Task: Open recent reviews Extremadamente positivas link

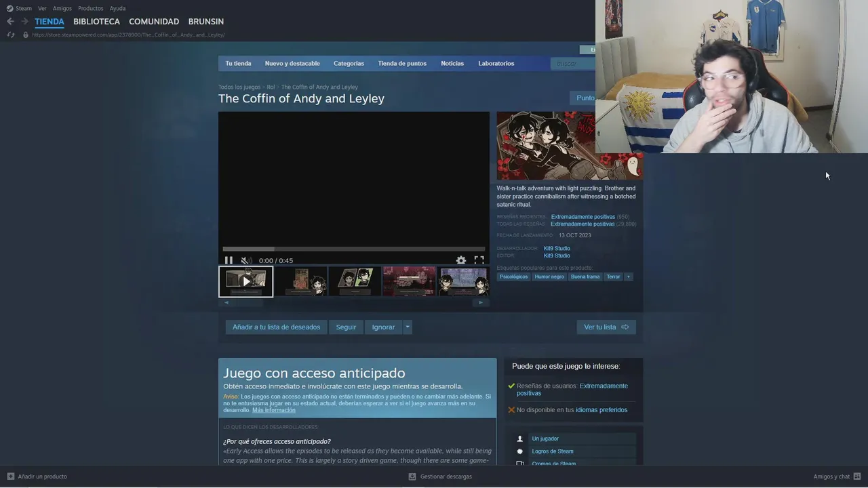Action: (x=583, y=217)
